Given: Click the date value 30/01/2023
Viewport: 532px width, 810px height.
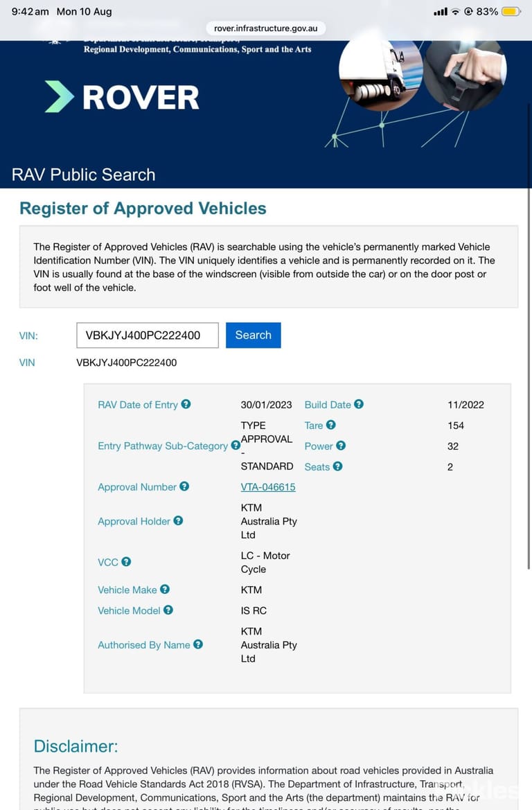Looking at the screenshot, I should coord(267,405).
